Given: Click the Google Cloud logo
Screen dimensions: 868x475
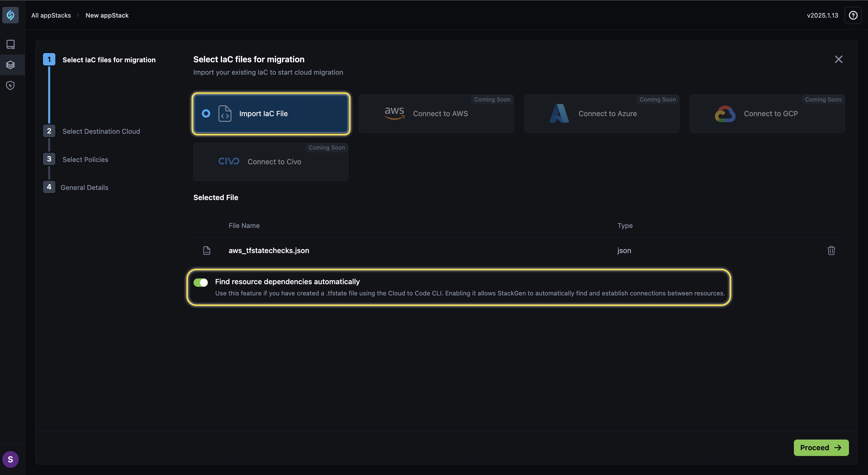Looking at the screenshot, I should click(x=725, y=114).
